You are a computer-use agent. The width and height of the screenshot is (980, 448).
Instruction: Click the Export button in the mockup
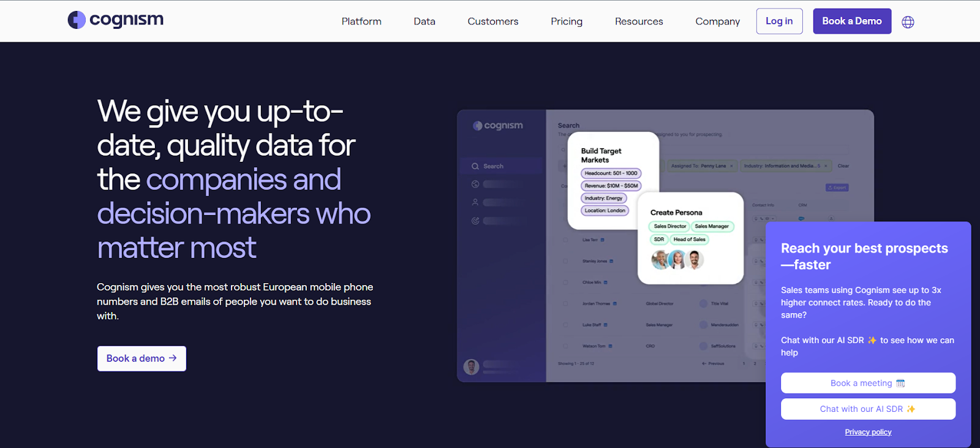837,188
